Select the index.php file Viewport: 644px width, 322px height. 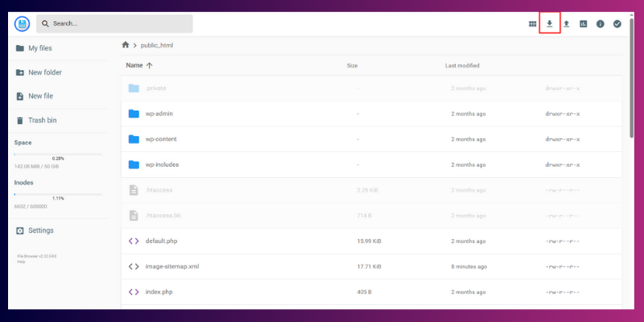[371, 292]
